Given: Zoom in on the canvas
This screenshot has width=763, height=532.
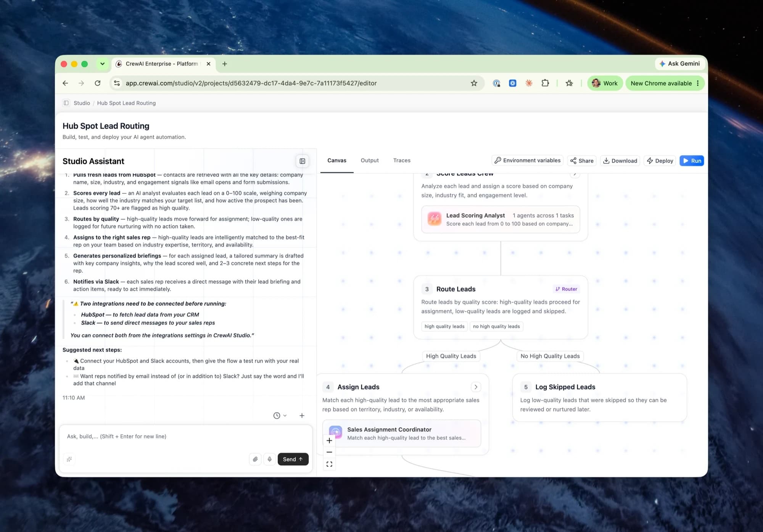Looking at the screenshot, I should point(329,440).
